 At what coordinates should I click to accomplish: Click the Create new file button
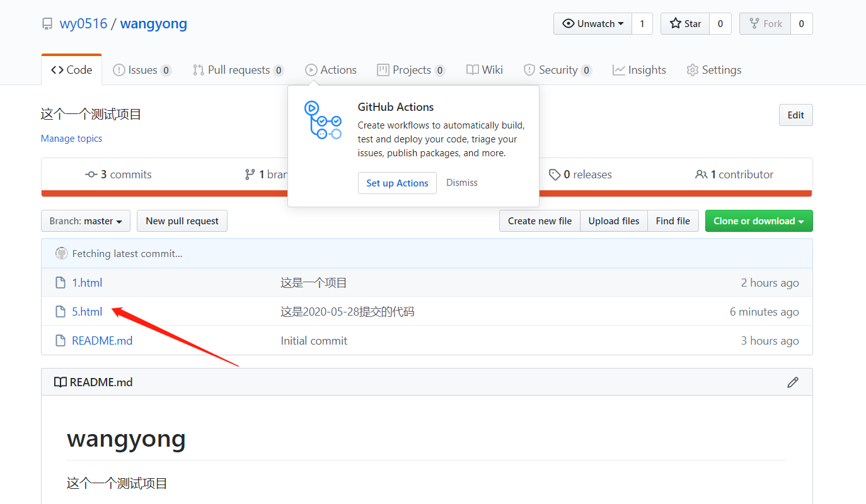point(540,221)
